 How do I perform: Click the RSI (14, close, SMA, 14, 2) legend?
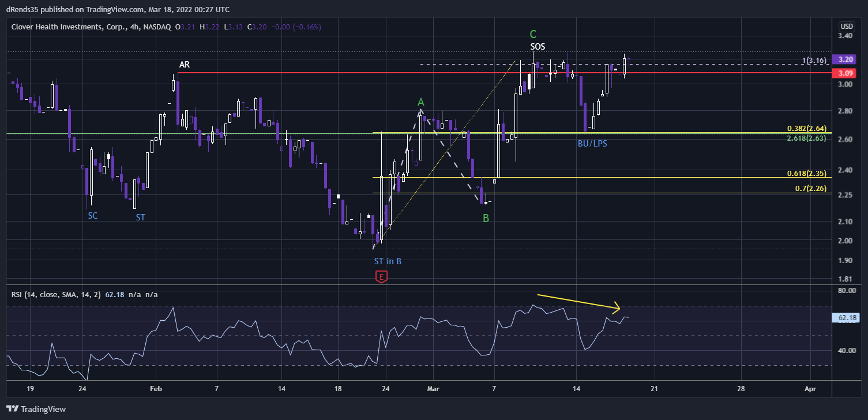coord(56,294)
